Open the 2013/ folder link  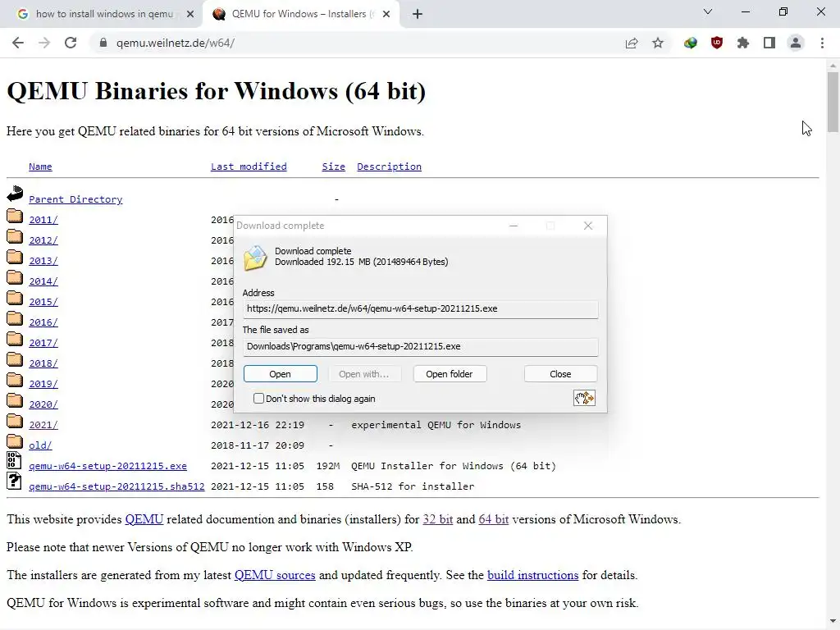43,261
